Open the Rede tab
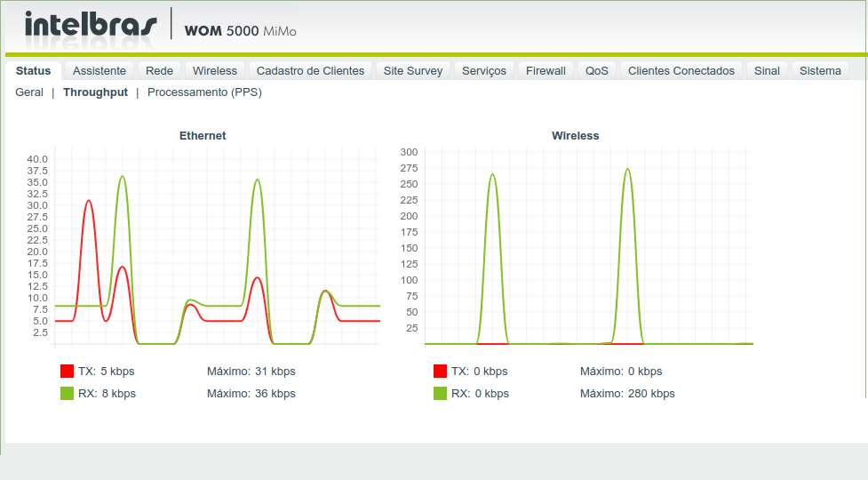 pos(159,71)
